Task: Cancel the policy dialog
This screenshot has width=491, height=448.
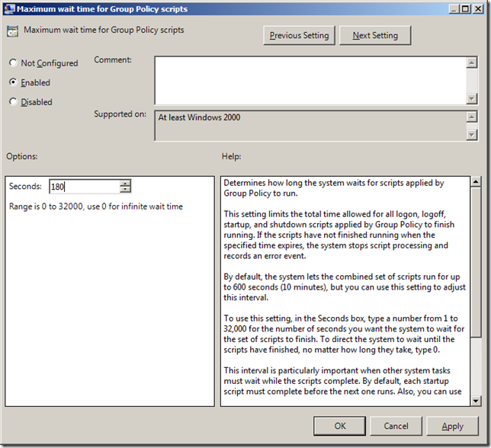Action: [396, 426]
